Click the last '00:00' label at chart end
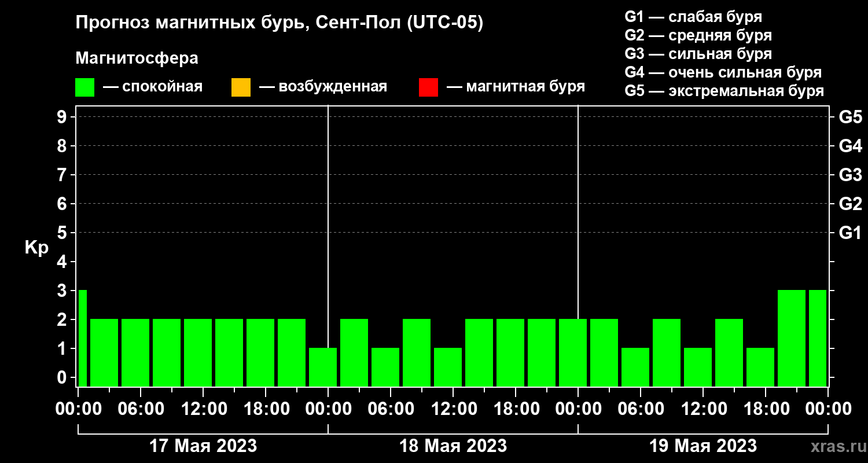Viewport: 868px width, 463px height. [x=828, y=409]
